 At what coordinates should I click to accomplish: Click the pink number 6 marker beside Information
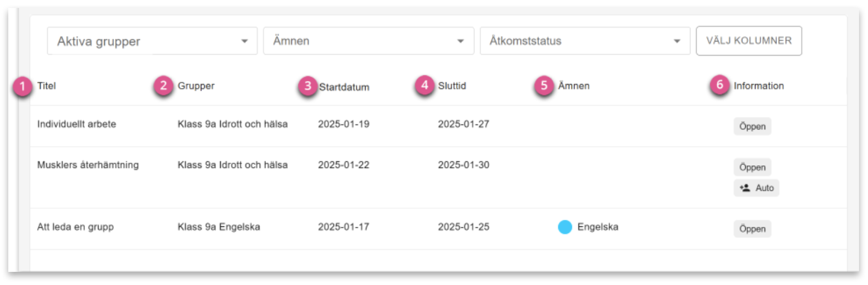pyautogui.click(x=720, y=85)
